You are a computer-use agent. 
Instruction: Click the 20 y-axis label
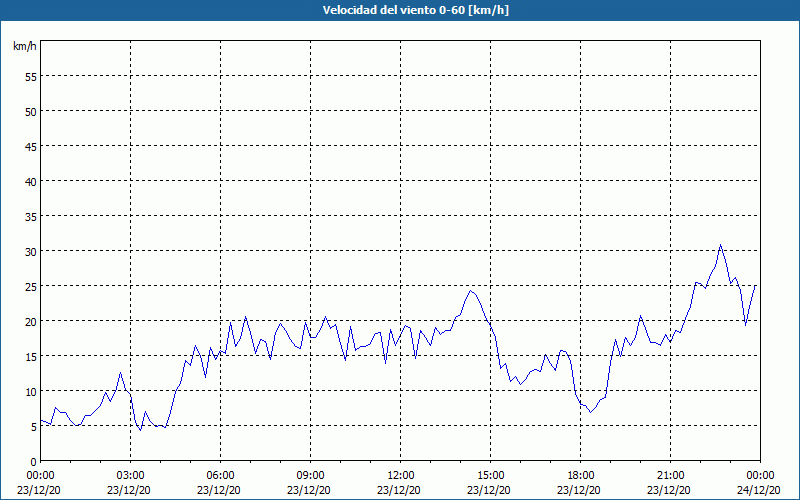31,321
